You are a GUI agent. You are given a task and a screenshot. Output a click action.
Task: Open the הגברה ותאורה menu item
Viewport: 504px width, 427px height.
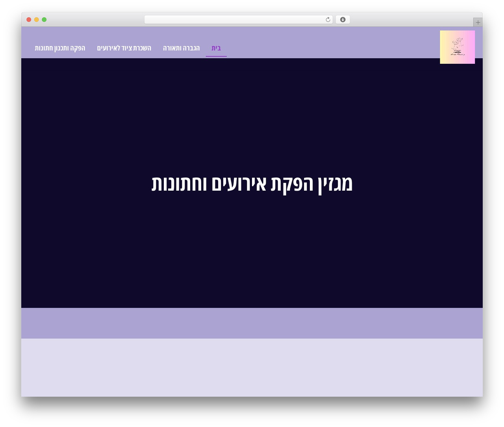point(182,48)
